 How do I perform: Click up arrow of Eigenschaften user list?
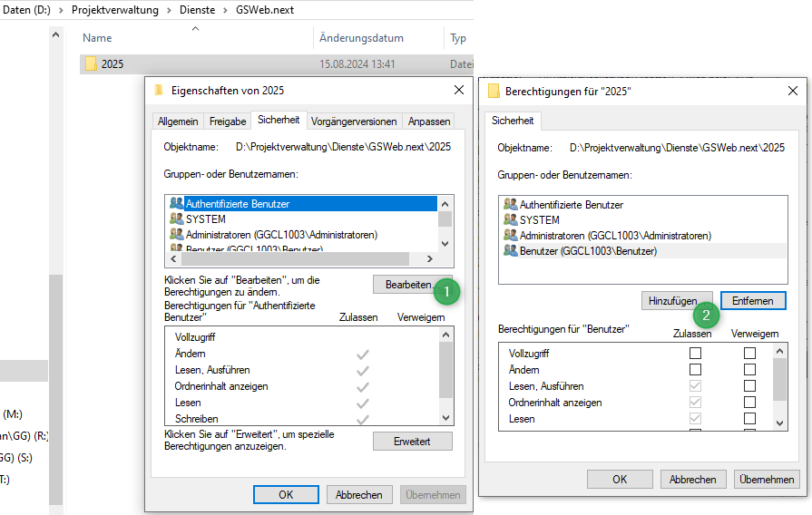point(445,204)
